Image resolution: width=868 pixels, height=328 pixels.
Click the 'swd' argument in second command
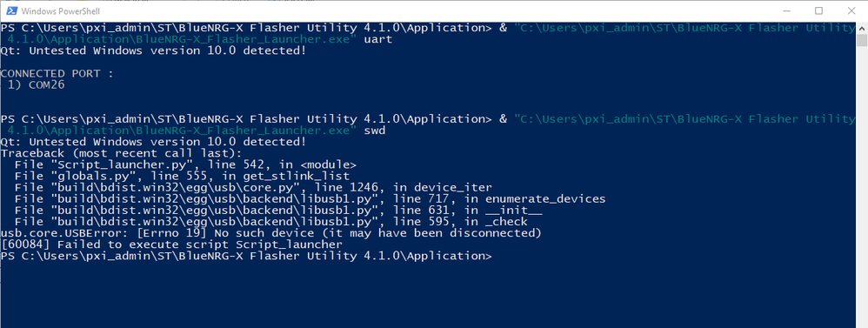point(375,131)
